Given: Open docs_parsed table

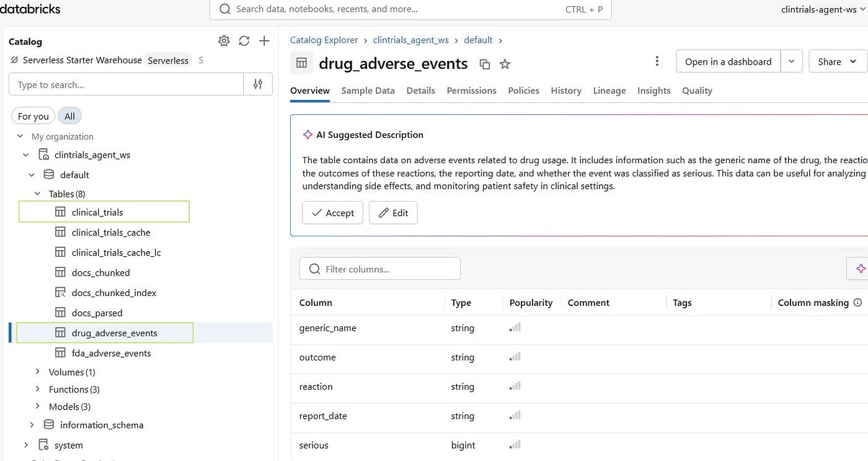Looking at the screenshot, I should tap(97, 313).
